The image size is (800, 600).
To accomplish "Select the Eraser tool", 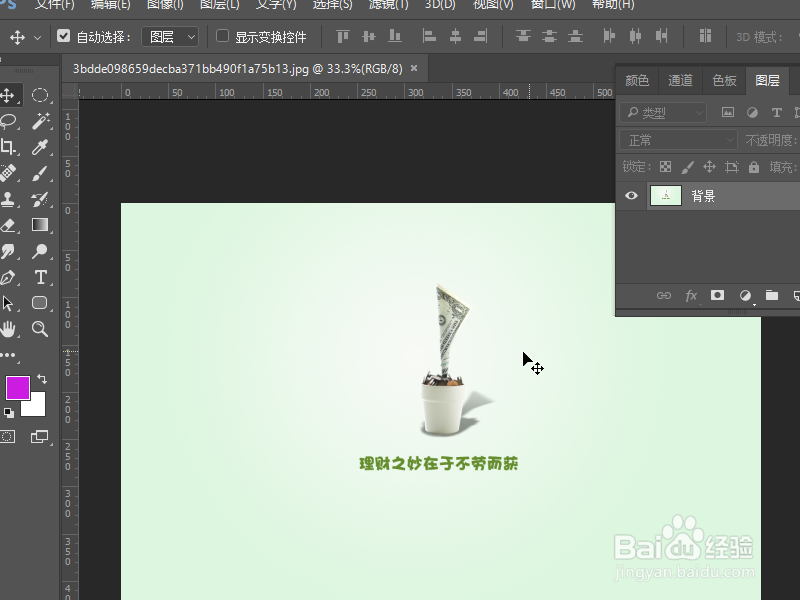I will pyautogui.click(x=14, y=225).
